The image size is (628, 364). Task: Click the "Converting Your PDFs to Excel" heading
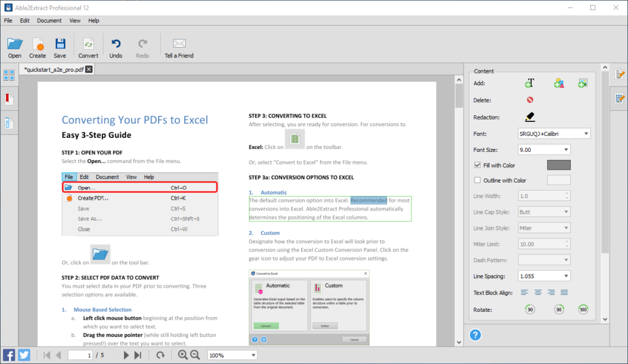tap(134, 120)
